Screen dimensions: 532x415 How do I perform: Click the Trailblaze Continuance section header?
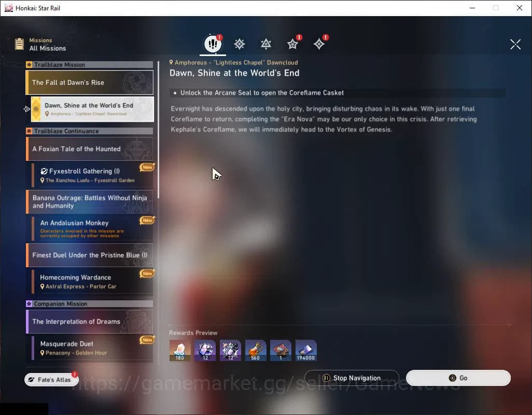pyautogui.click(x=90, y=131)
